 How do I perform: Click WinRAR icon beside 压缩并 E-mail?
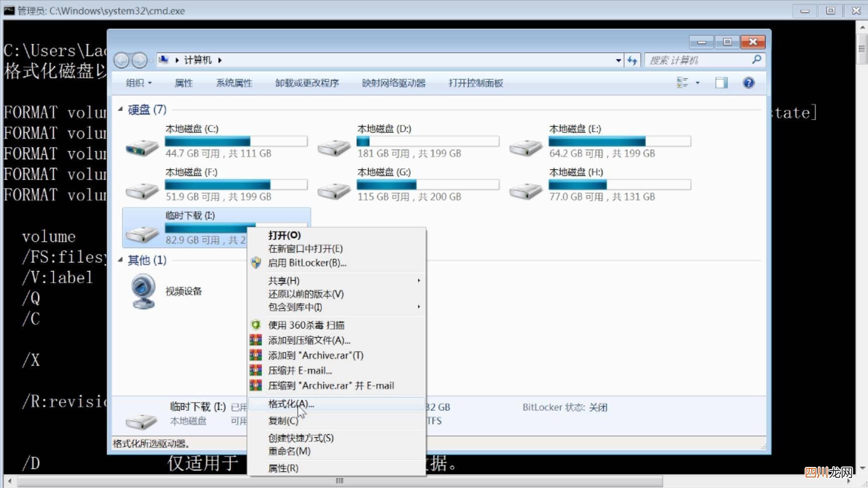[256, 370]
